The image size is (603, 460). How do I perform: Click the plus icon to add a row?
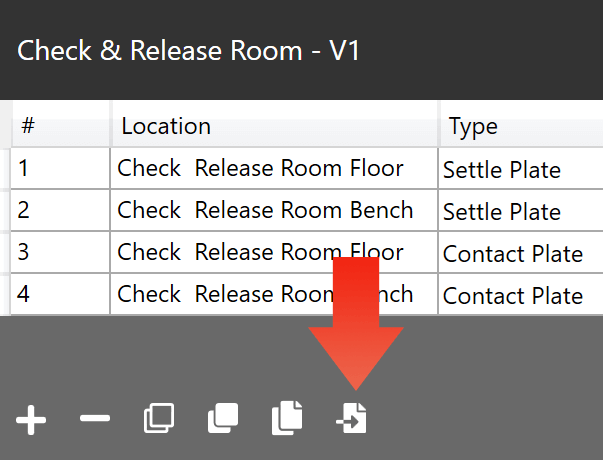tap(31, 419)
